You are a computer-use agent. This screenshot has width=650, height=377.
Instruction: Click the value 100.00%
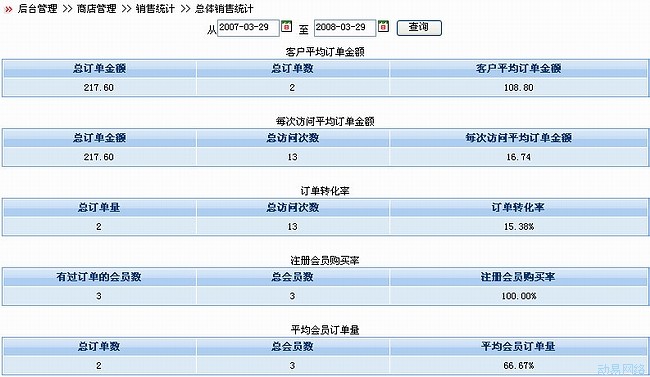(x=519, y=296)
